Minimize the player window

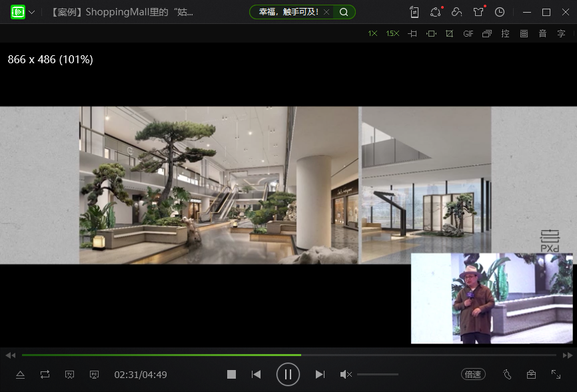click(x=527, y=12)
